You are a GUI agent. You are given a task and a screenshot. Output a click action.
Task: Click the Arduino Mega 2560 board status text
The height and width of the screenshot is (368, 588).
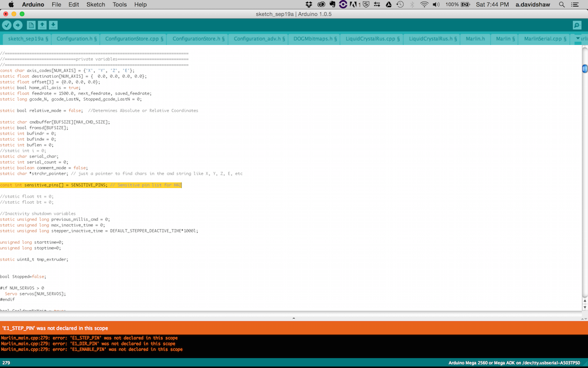(514, 363)
